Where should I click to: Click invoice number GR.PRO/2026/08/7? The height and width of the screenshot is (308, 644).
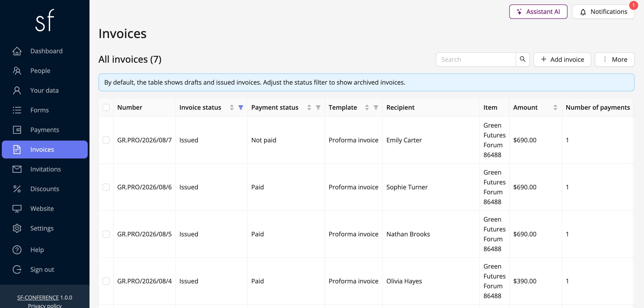click(144, 140)
